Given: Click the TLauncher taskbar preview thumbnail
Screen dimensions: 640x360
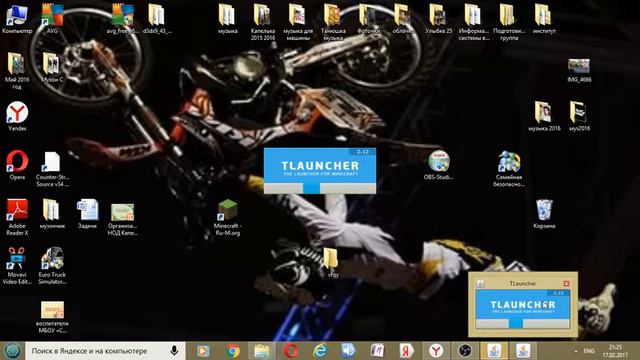Looking at the screenshot, I should [522, 309].
